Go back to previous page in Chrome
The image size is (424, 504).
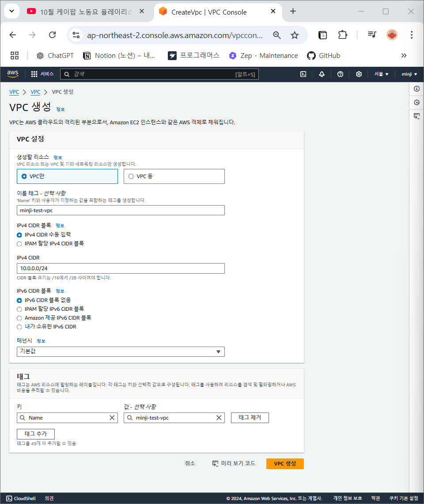13,35
